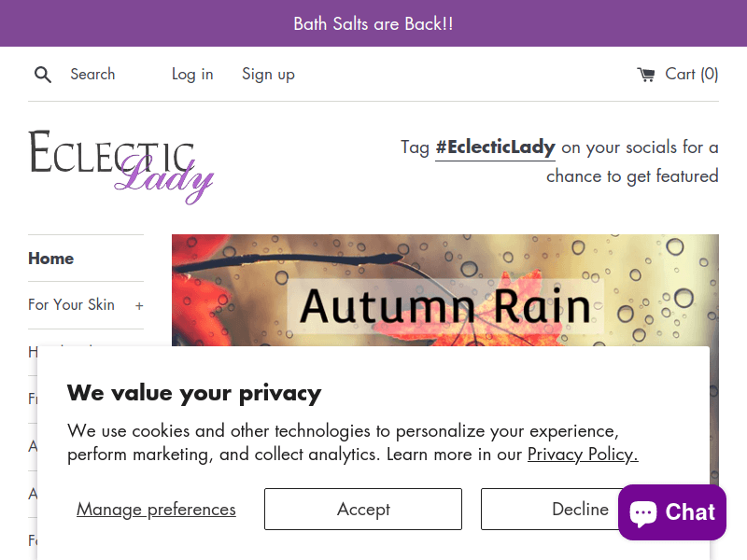Click the Log in link

coord(192,75)
